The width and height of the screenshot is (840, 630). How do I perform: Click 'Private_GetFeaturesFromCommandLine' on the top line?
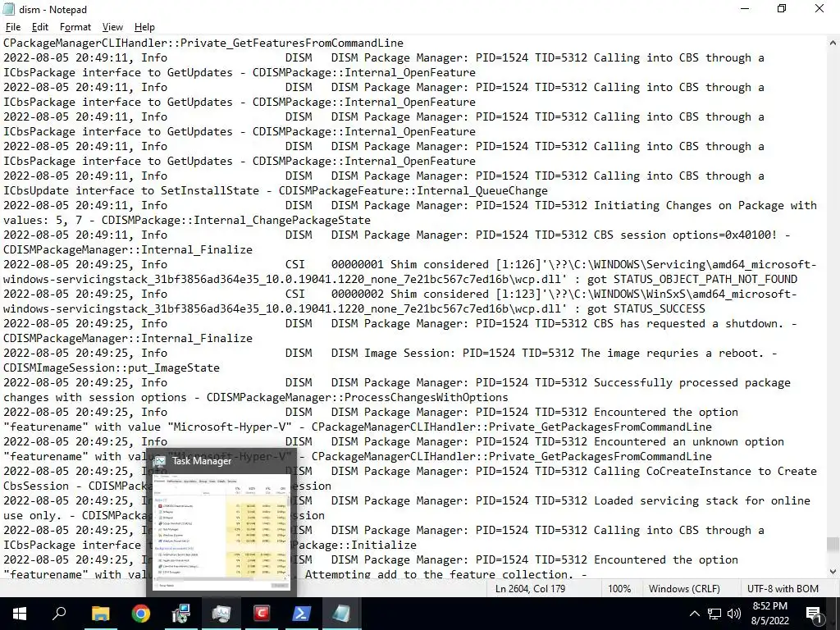pos(291,43)
